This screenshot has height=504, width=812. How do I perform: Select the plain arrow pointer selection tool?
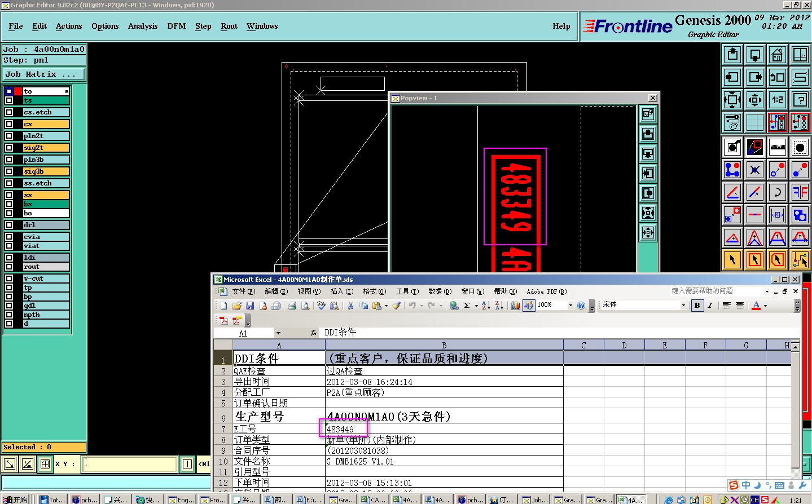pyautogui.click(x=732, y=260)
